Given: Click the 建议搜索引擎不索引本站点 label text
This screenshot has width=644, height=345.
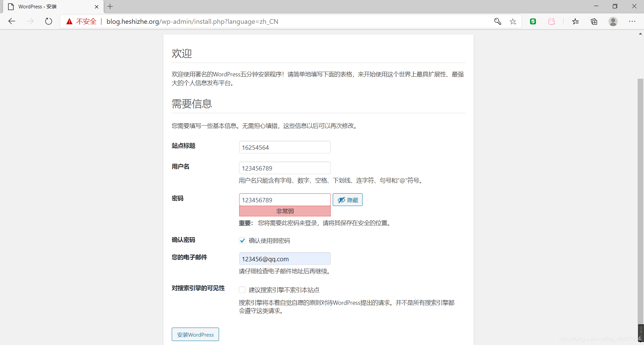Looking at the screenshot, I should point(284,290).
